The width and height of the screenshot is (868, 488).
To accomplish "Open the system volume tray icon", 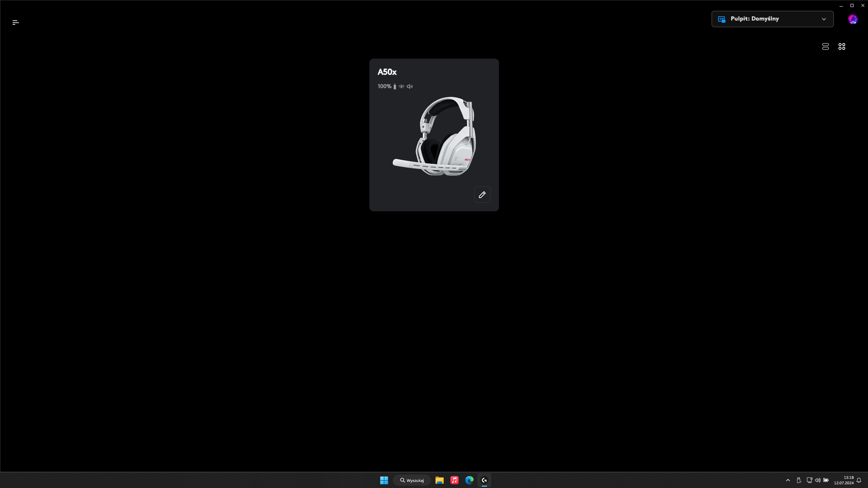I will coord(817,480).
